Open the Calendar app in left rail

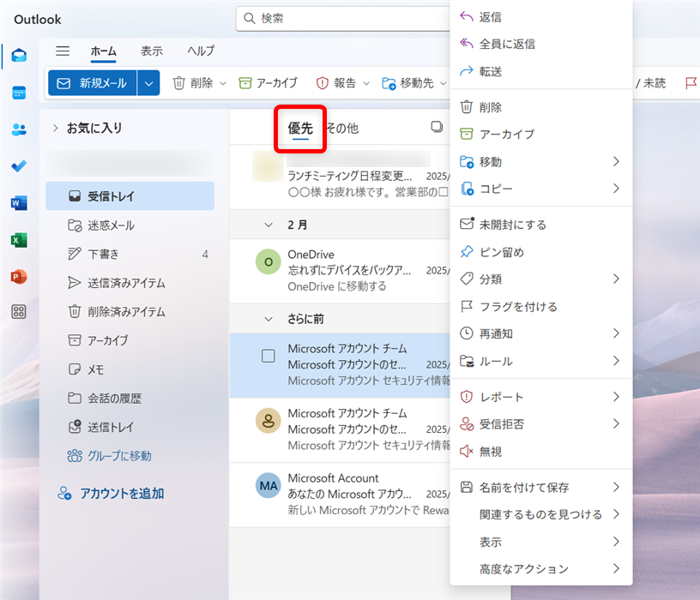[x=19, y=93]
